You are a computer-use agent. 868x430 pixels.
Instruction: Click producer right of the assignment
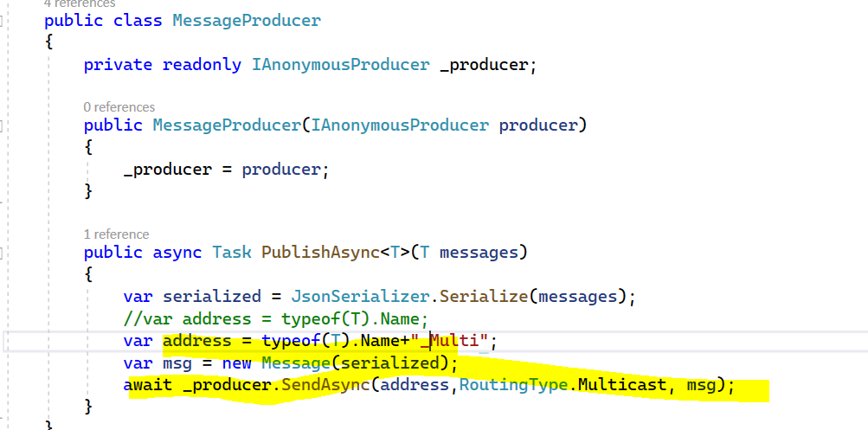[x=281, y=170]
